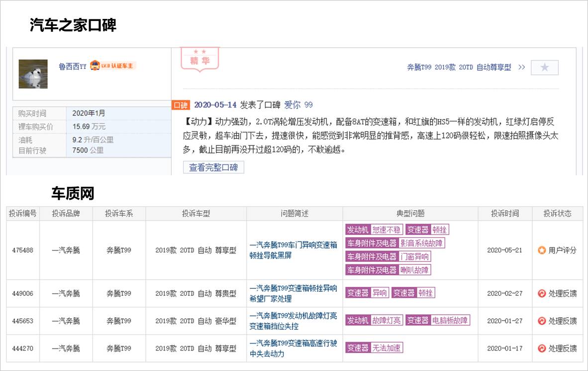Click 发动机 怠速不稳 tag
Image resolution: width=588 pixels, height=371 pixels.
pyautogui.click(x=374, y=230)
